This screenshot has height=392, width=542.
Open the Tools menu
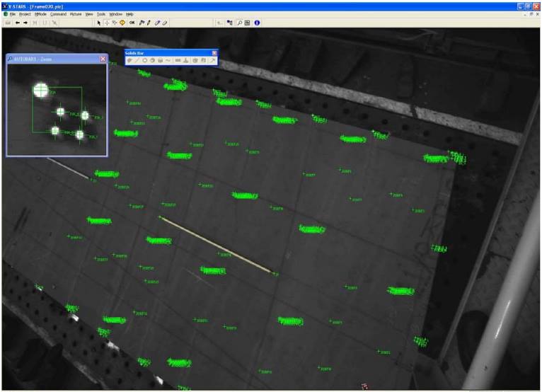101,14
